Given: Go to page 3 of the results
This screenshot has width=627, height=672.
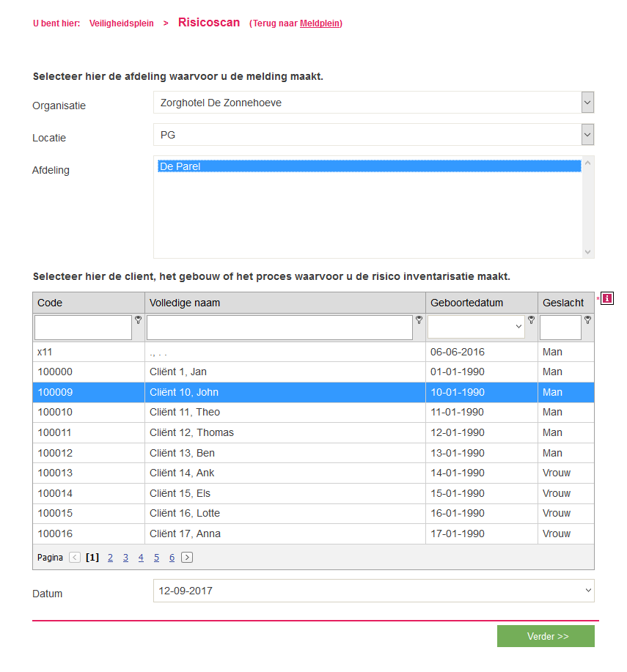Looking at the screenshot, I should [125, 558].
